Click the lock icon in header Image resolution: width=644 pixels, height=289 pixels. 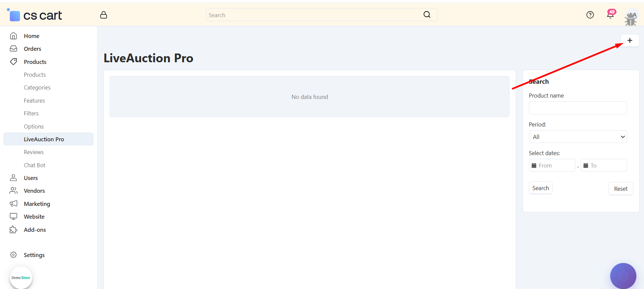click(x=104, y=15)
